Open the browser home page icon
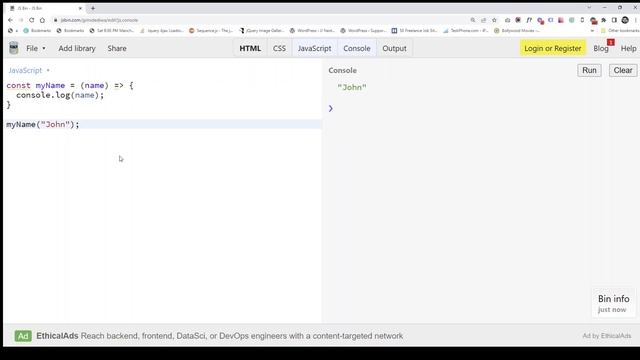This screenshot has width=640, height=360. coord(42,20)
